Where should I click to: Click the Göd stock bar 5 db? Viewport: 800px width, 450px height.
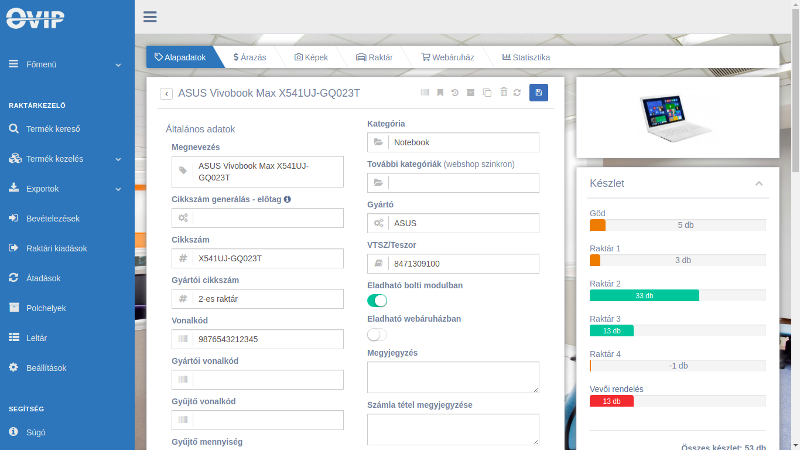(678, 225)
